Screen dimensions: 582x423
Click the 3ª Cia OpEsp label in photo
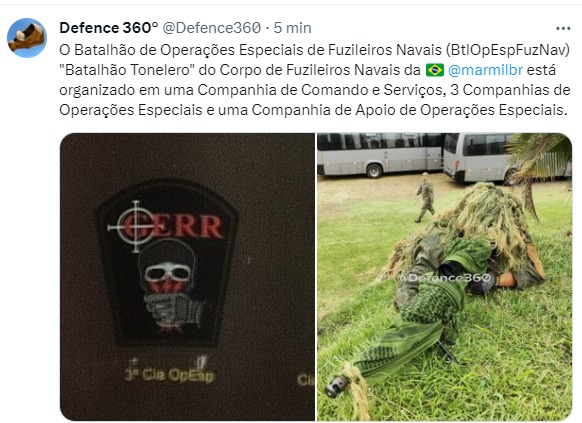pos(169,375)
